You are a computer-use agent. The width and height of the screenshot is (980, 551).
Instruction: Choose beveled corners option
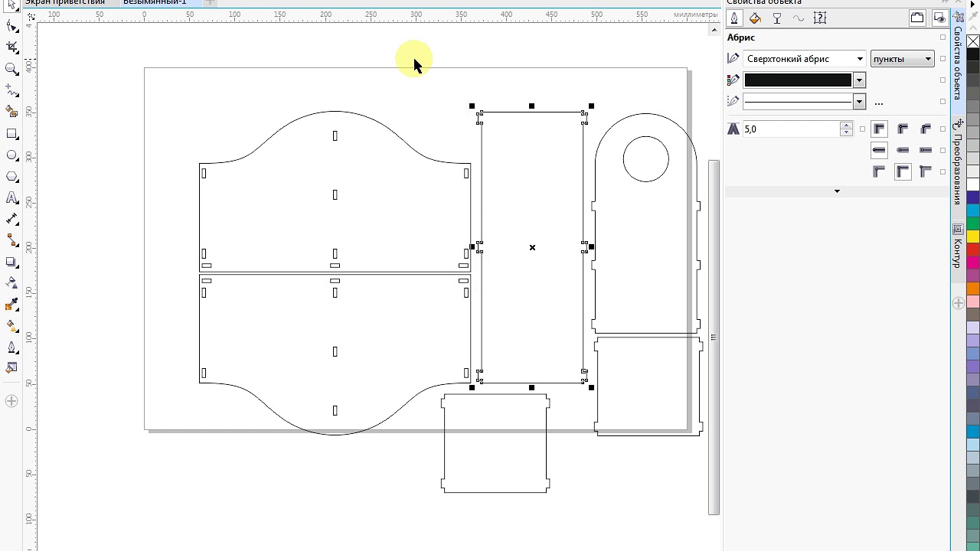point(926,129)
